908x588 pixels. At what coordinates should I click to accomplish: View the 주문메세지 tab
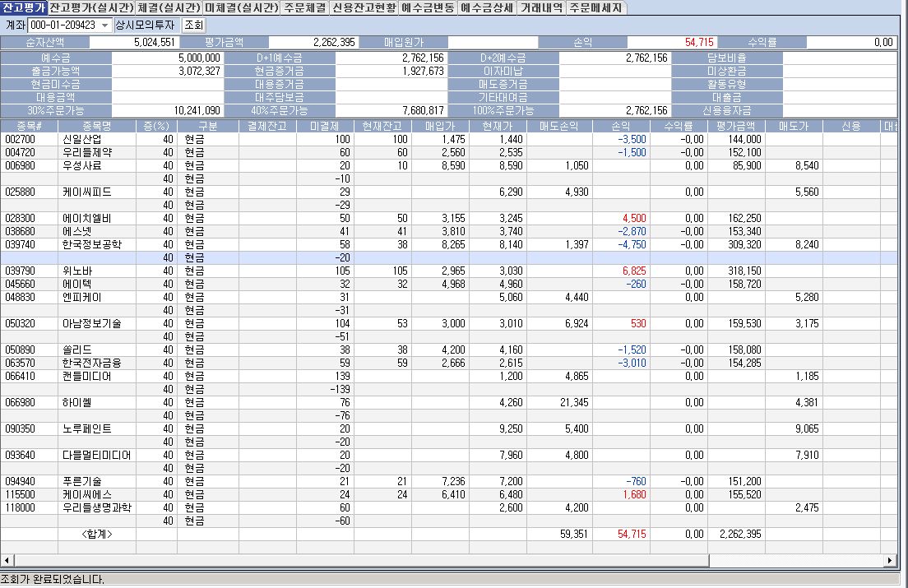[596, 7]
